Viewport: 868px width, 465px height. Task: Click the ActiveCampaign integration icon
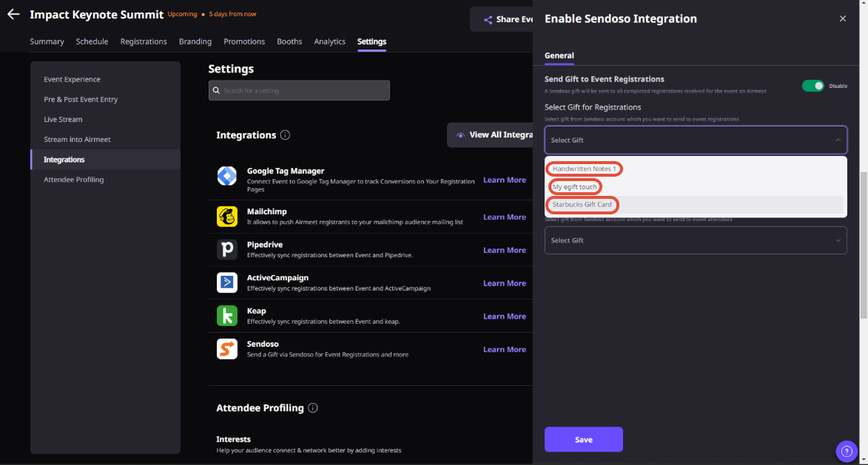point(227,282)
